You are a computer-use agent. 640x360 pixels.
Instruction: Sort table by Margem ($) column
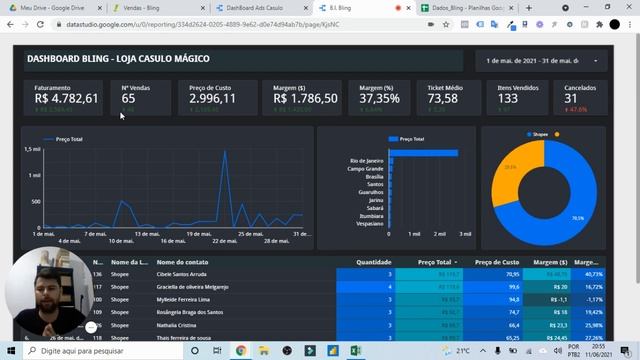pyautogui.click(x=550, y=262)
